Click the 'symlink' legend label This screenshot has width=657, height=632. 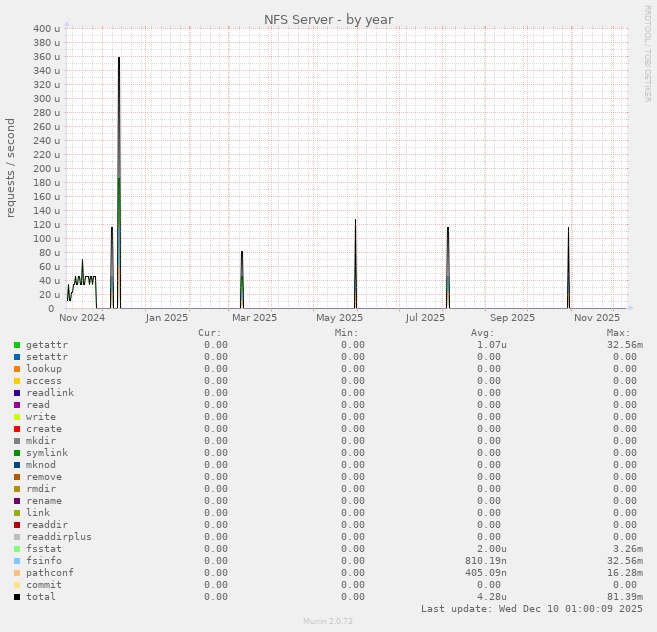click(47, 453)
